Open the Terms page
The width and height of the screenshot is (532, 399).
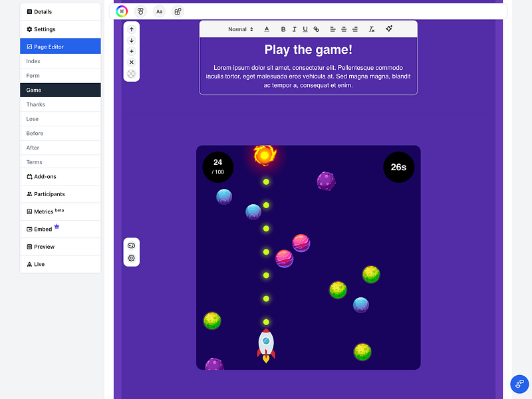61,162
